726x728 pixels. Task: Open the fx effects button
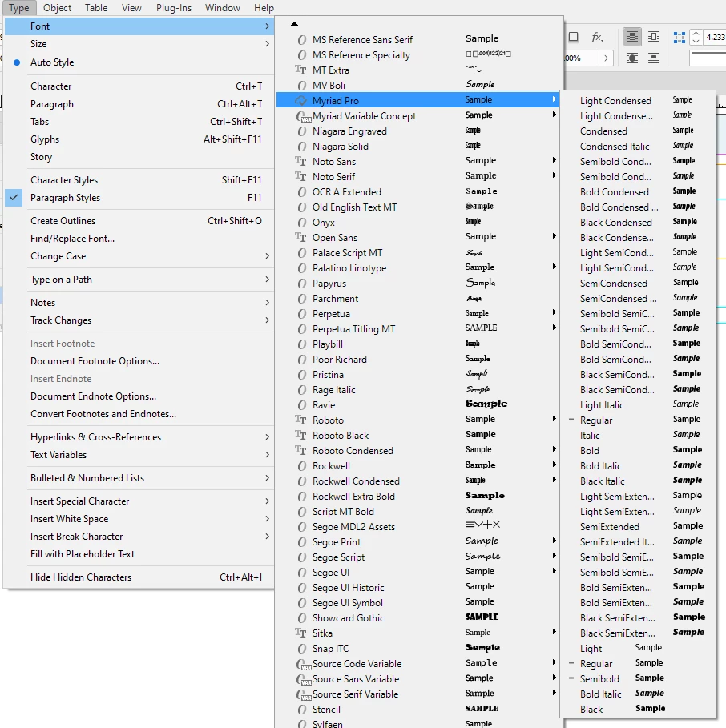click(597, 37)
